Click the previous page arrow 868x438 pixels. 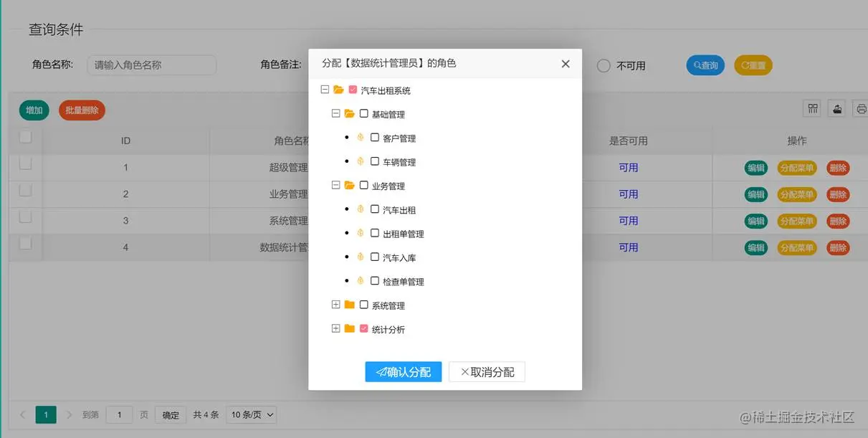[x=23, y=414]
